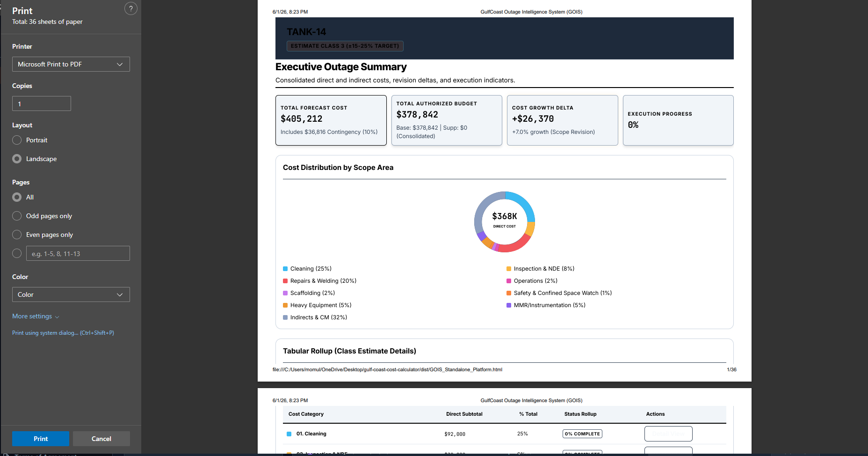Click the Copies number input field
Image resolution: width=868 pixels, height=456 pixels.
pyautogui.click(x=42, y=103)
